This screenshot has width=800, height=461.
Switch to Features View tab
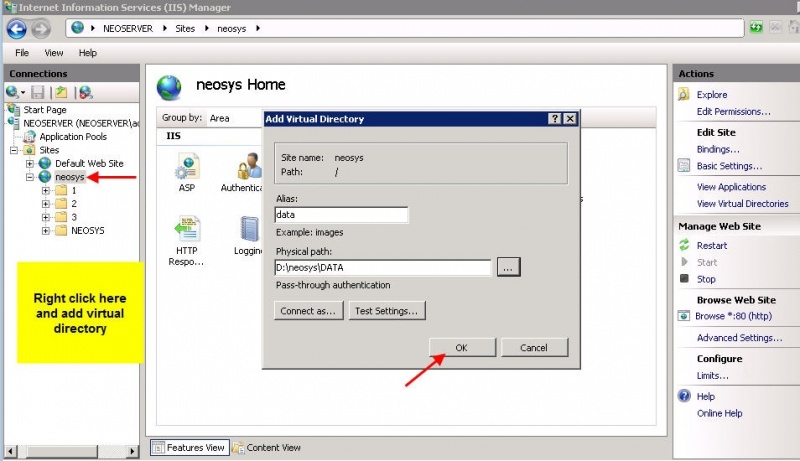click(x=189, y=447)
